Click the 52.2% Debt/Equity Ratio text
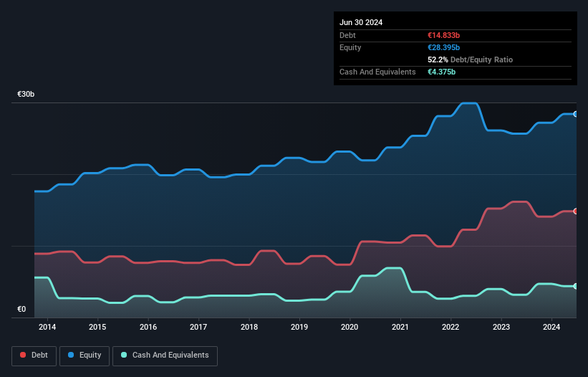588x377 pixels. (471, 59)
